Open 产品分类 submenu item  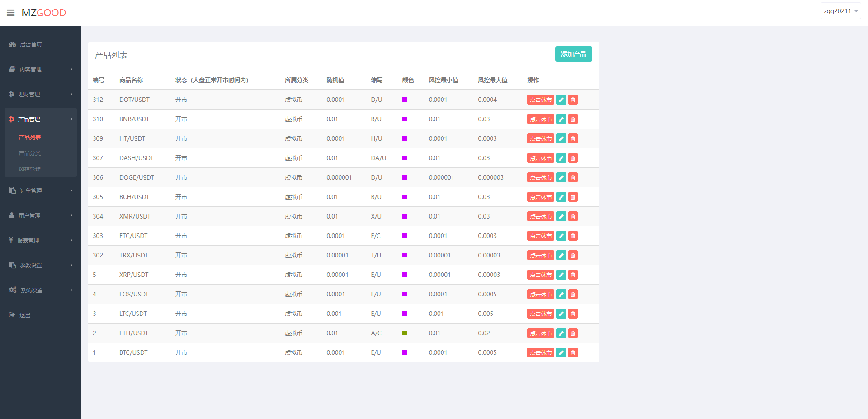30,153
